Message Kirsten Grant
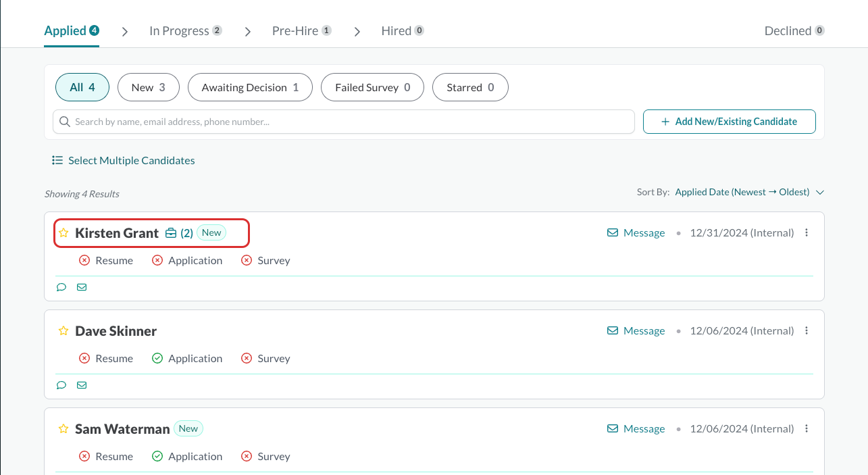Viewport: 868px width, 475px height. (636, 233)
